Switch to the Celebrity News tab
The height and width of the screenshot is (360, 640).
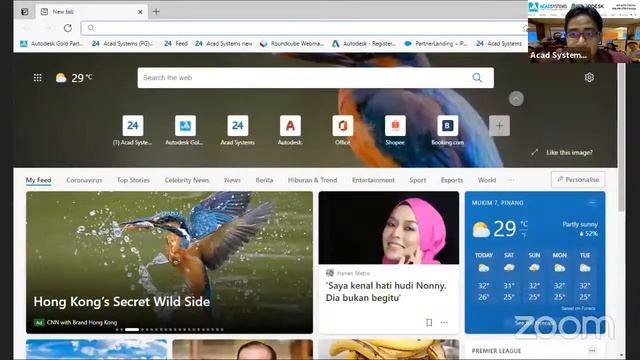point(187,180)
